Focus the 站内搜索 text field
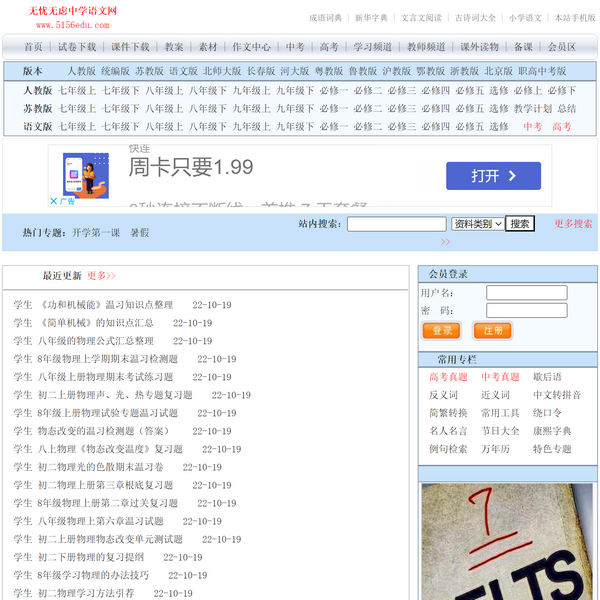This screenshot has width=600, height=600. [x=396, y=224]
